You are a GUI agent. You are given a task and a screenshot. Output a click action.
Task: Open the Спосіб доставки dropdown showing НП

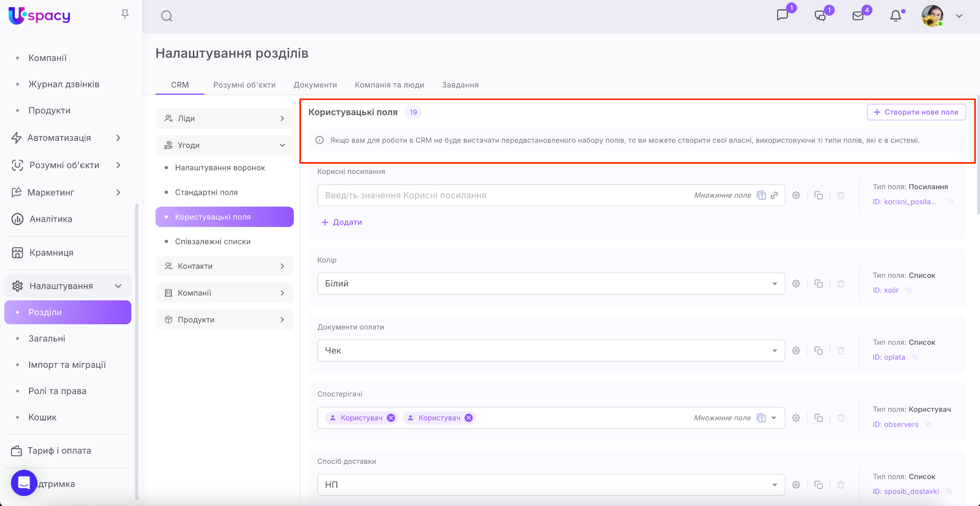550,485
